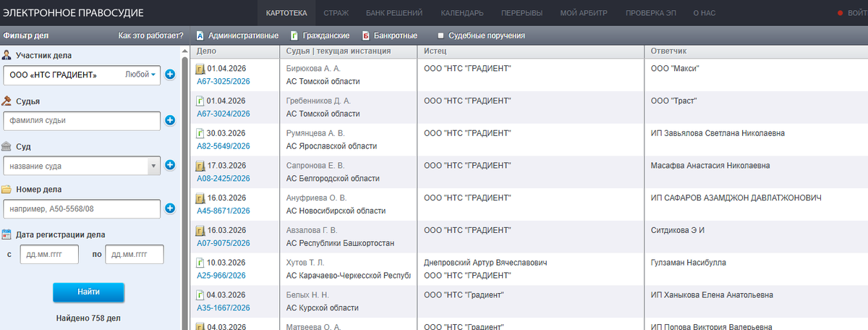Click the Административные filter icon
Viewport: 868px width, 330px height.
200,35
